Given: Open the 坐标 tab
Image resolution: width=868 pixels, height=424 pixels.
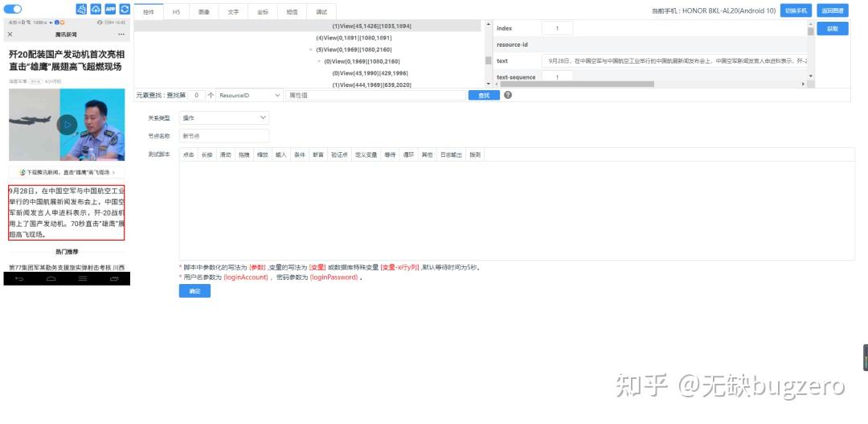Looking at the screenshot, I should 262,11.
